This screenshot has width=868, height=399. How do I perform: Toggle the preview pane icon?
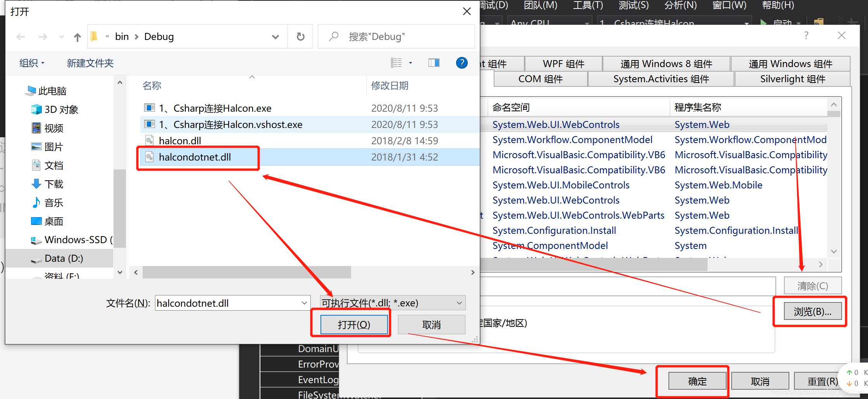tap(434, 63)
